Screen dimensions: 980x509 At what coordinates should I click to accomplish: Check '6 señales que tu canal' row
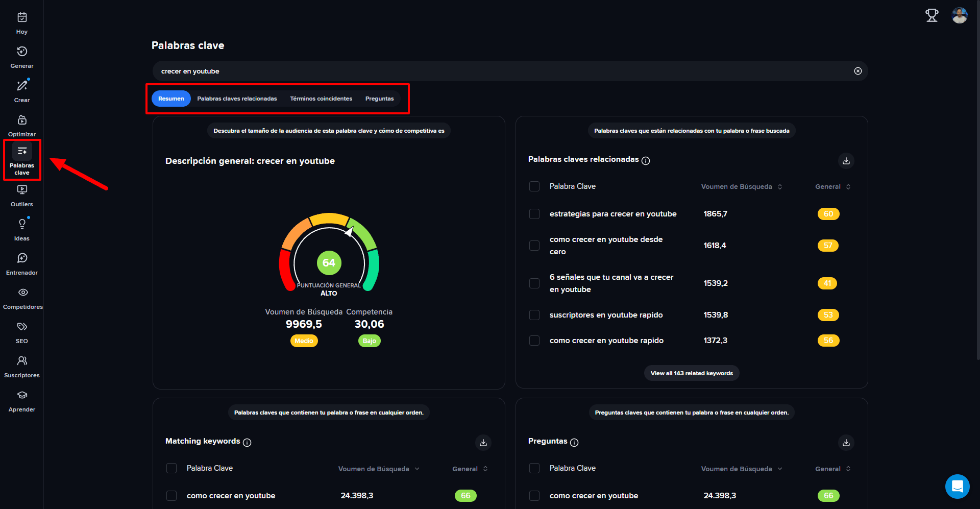(x=534, y=283)
